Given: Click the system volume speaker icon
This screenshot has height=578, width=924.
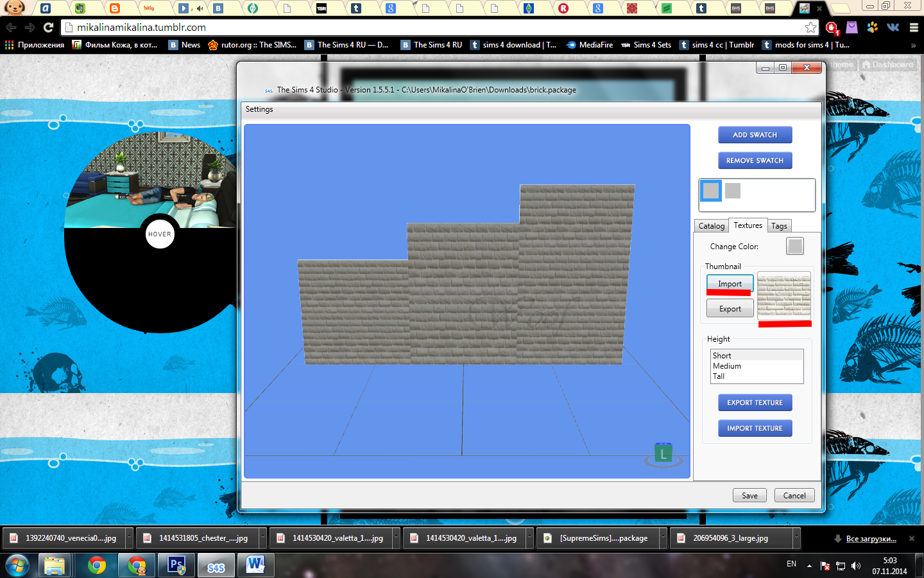Looking at the screenshot, I should coord(855,566).
